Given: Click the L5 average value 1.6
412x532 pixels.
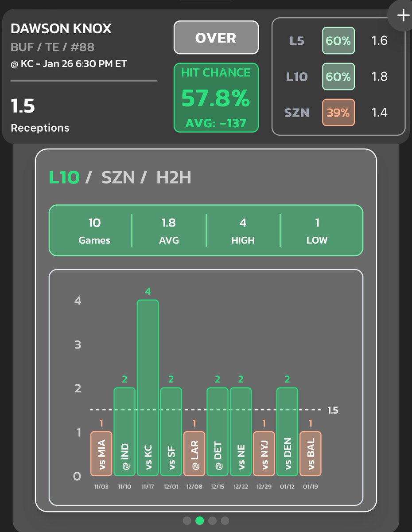Looking at the screenshot, I should coord(379,41).
